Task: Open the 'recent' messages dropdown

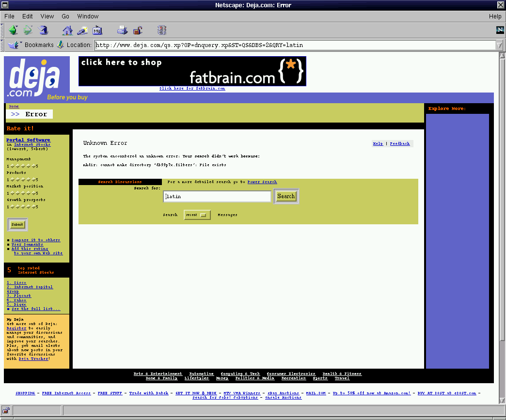Action: 197,215
